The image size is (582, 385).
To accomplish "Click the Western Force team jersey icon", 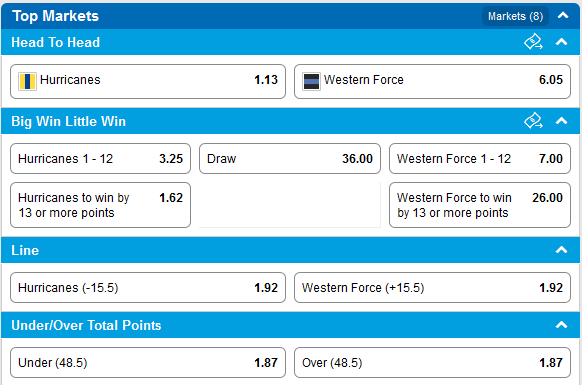I will [311, 81].
